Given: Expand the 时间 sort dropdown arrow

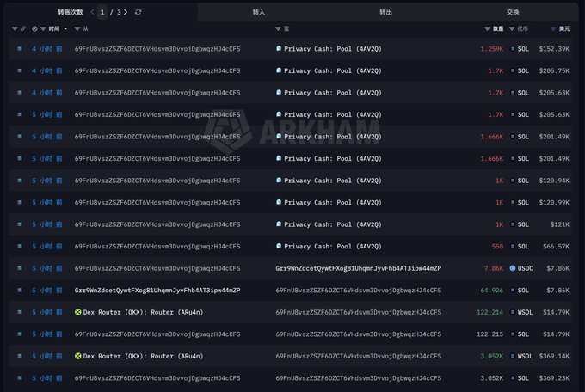Looking at the screenshot, I should [x=65, y=28].
